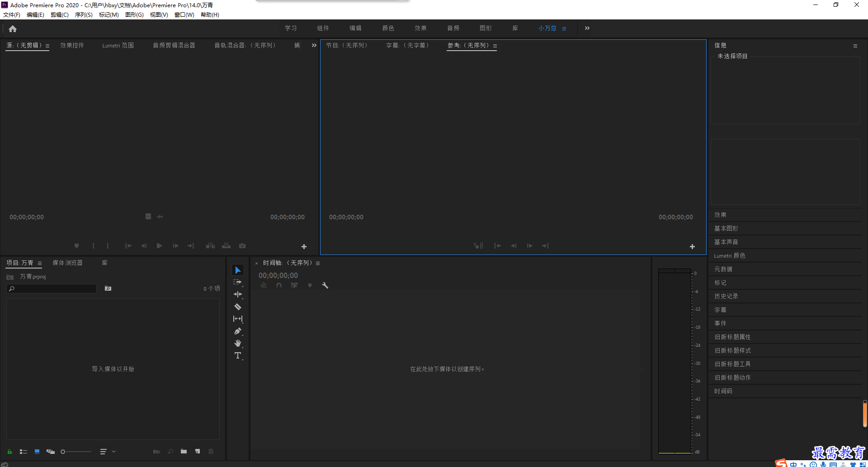Toggle project read-only green lock
This screenshot has width=868, height=467.
[x=9, y=451]
